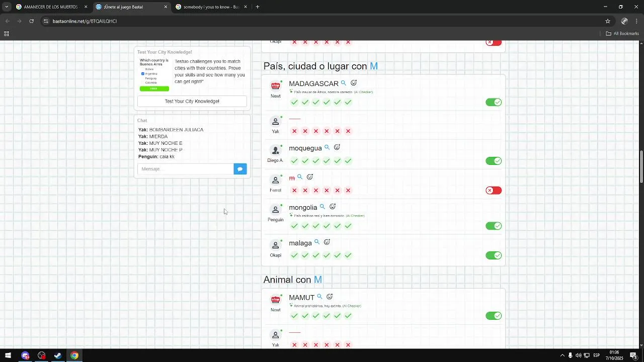Click the Mensaje chat input field
Viewport: 644px width, 362px height.
[186, 169]
